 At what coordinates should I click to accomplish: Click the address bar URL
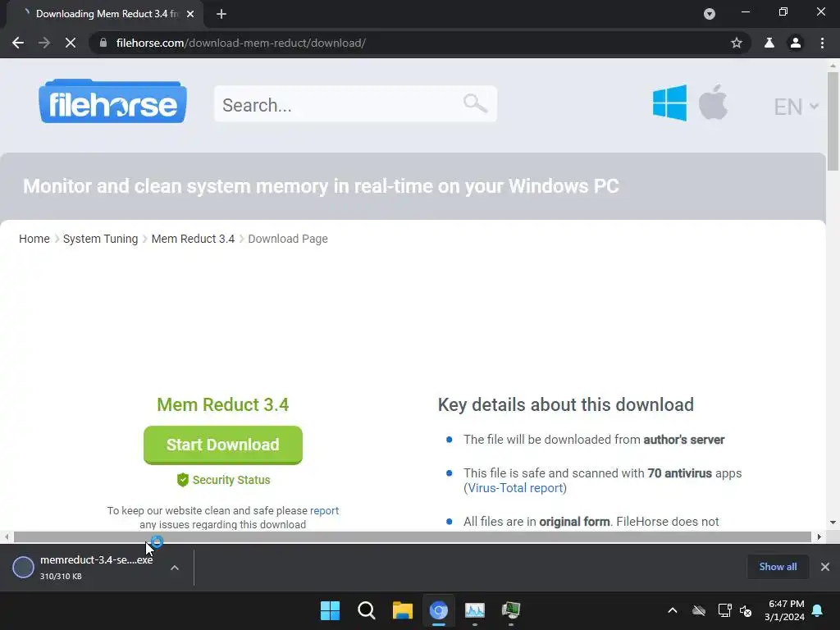coord(241,43)
